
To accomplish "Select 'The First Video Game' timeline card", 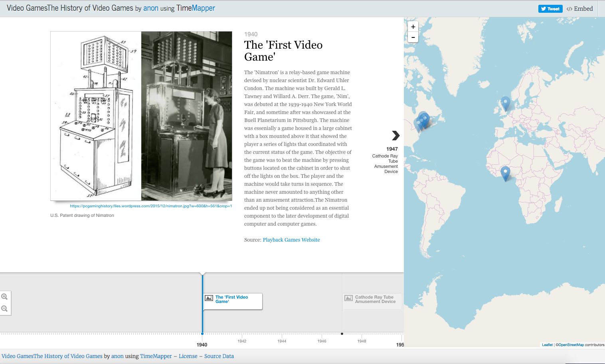I will point(233,299).
